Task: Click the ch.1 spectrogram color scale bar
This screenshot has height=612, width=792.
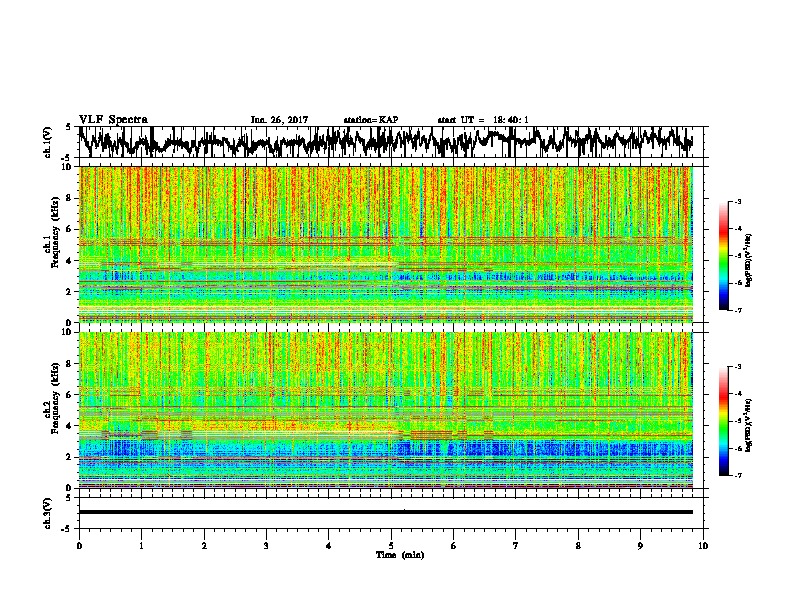Action: (x=724, y=256)
